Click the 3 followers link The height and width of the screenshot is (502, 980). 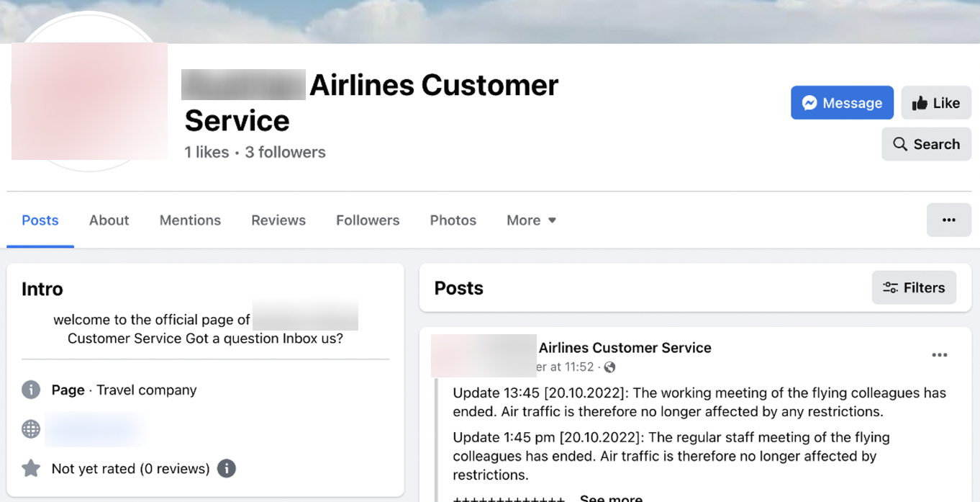coord(285,153)
